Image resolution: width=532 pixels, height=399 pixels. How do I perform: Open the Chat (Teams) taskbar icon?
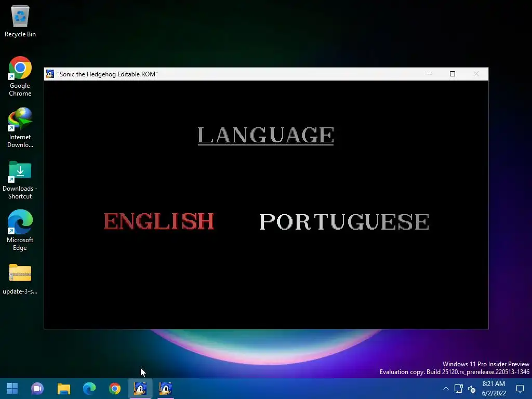(x=37, y=389)
